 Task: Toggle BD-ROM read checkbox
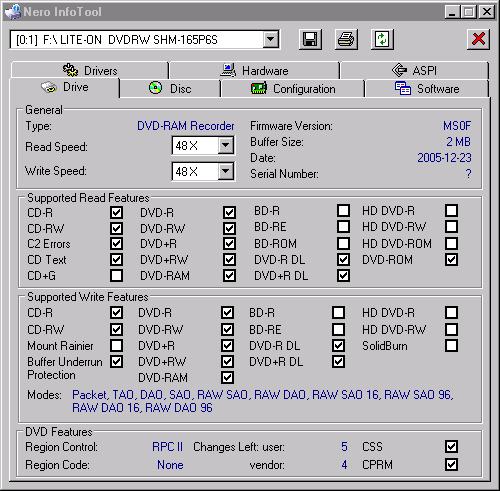click(343, 243)
